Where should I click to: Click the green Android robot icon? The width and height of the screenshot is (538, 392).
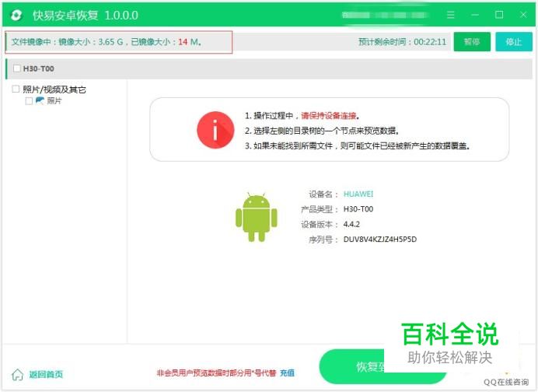point(257,217)
